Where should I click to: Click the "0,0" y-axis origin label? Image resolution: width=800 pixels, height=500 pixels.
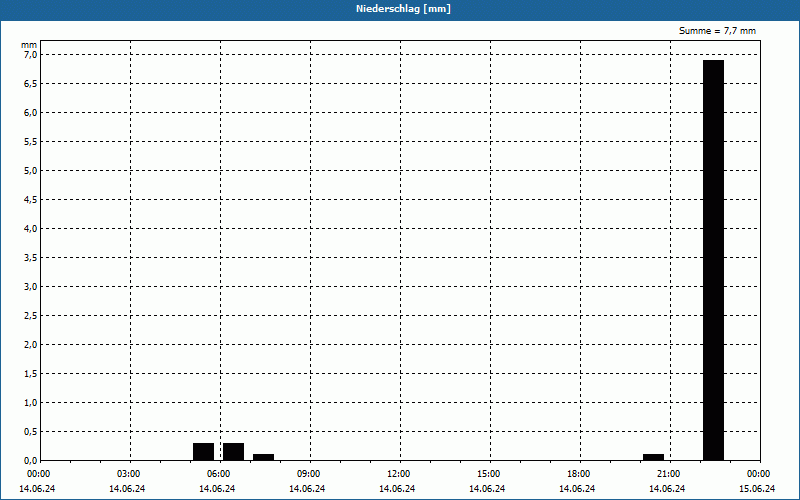(x=31, y=461)
